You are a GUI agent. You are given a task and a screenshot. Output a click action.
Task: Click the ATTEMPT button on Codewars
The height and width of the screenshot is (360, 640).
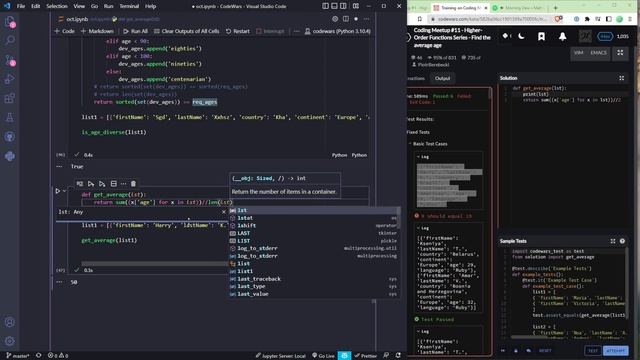tap(616, 350)
